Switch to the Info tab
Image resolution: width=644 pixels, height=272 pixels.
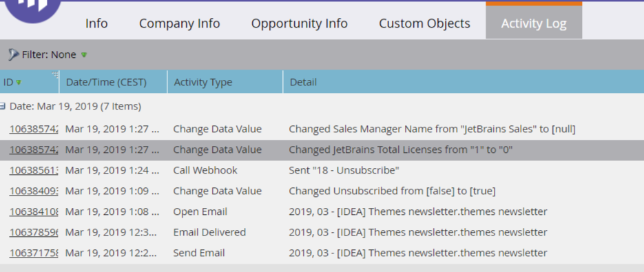pos(96,23)
